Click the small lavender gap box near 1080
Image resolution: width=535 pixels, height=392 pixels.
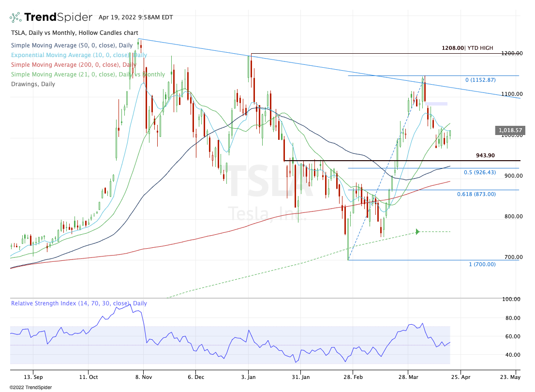click(x=436, y=104)
